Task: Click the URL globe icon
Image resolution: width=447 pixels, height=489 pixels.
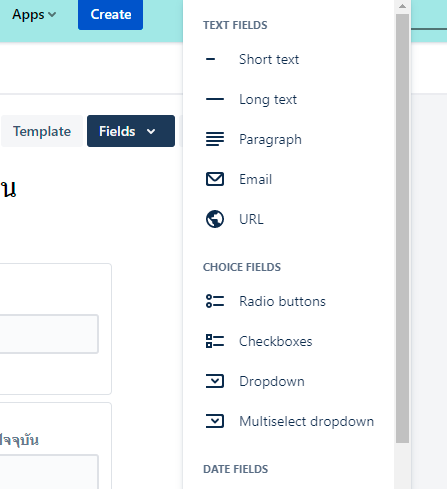Action: 215,219
